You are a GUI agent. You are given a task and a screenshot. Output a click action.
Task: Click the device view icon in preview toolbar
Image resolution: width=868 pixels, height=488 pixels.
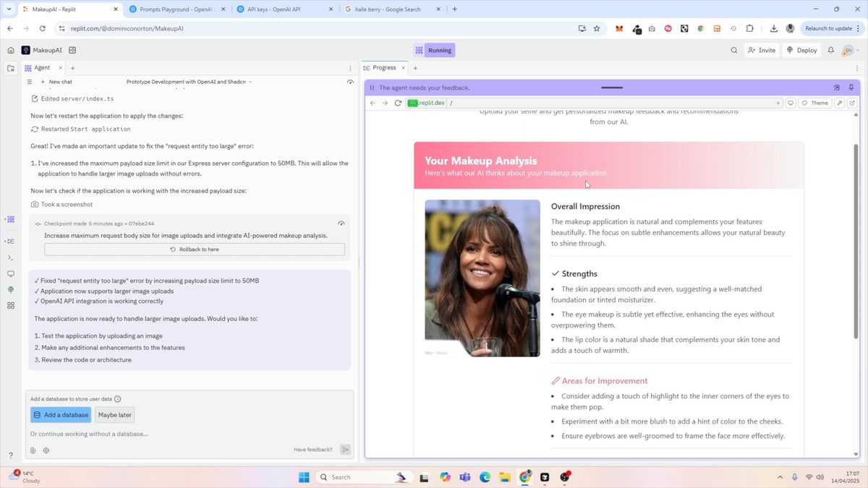tap(791, 103)
